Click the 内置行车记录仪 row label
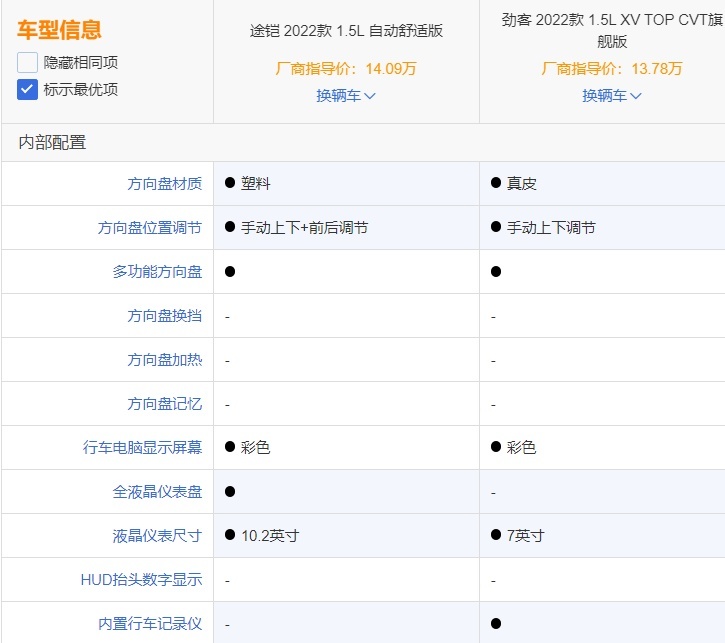Screen dimensions: 725x643 (x=150, y=624)
